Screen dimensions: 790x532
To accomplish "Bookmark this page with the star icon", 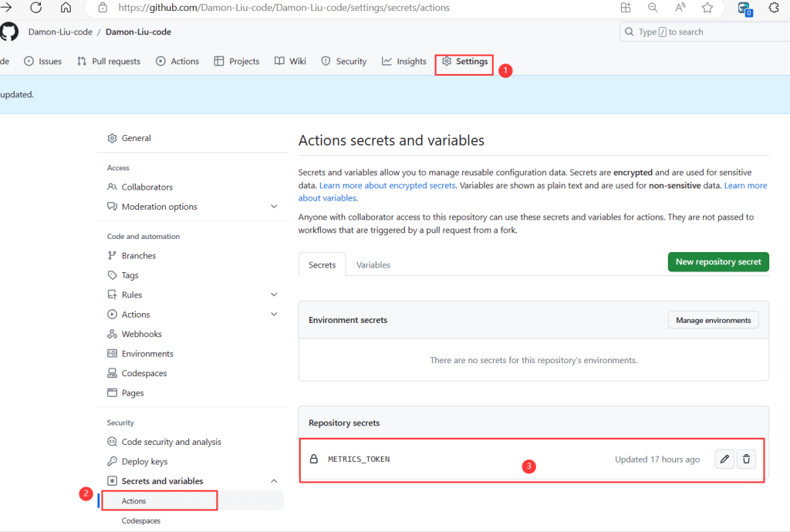I will [x=707, y=8].
